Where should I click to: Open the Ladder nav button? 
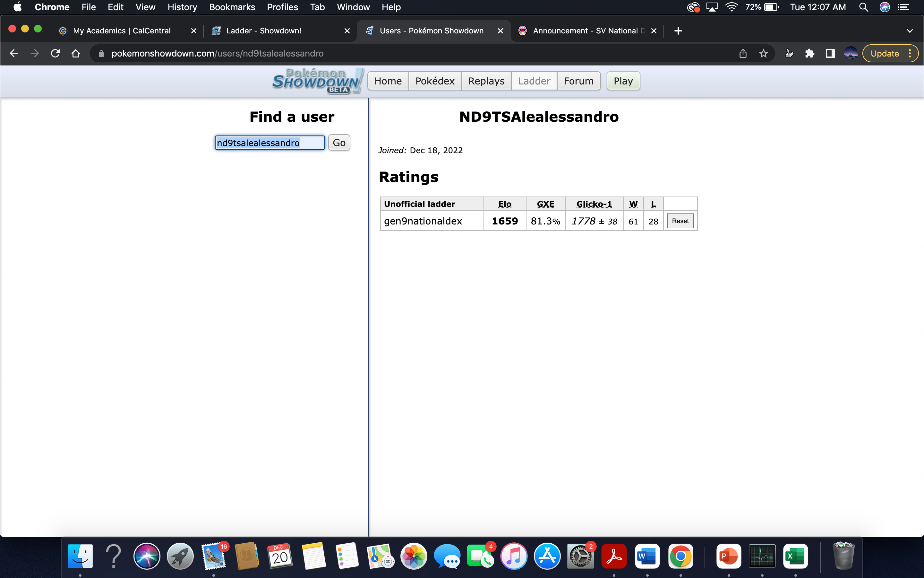pos(534,81)
